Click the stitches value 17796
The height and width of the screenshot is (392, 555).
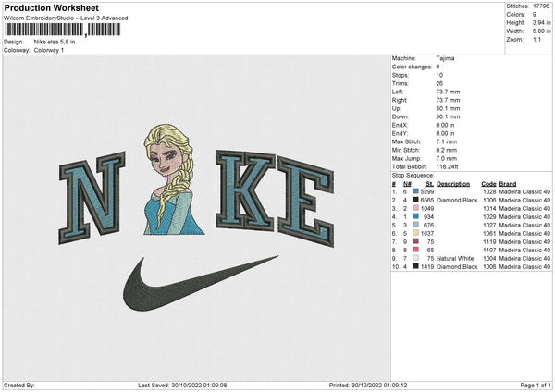click(x=541, y=6)
